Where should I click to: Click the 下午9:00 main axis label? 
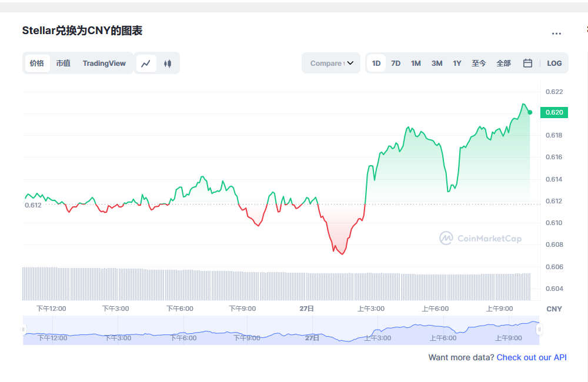coord(243,309)
